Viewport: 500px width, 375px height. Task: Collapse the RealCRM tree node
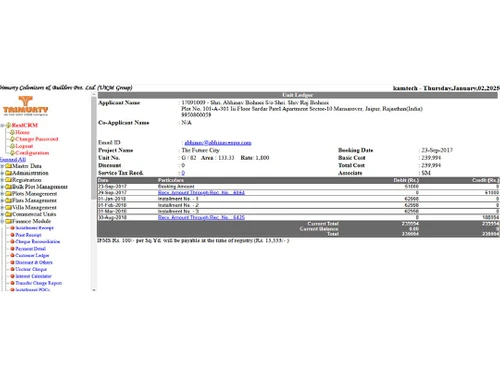pos(2,125)
